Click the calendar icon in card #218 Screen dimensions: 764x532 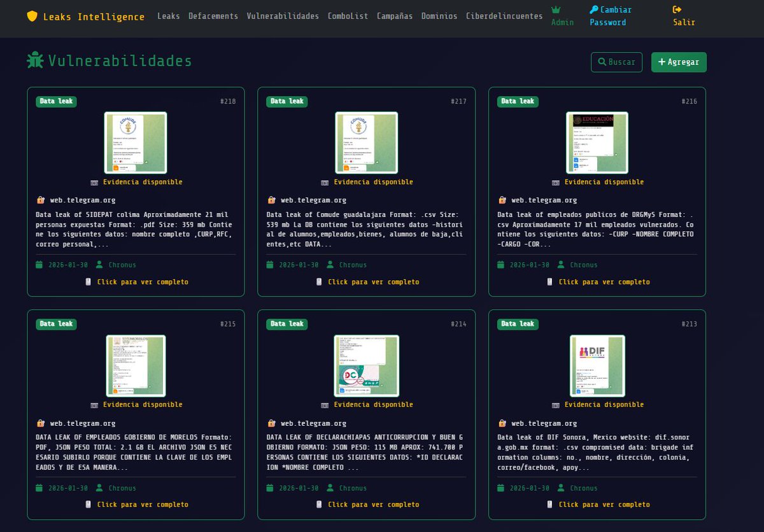(x=39, y=265)
